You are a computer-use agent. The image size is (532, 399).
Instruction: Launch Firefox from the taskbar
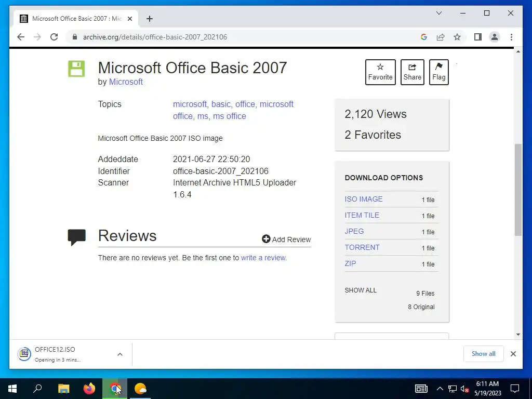[x=89, y=389]
